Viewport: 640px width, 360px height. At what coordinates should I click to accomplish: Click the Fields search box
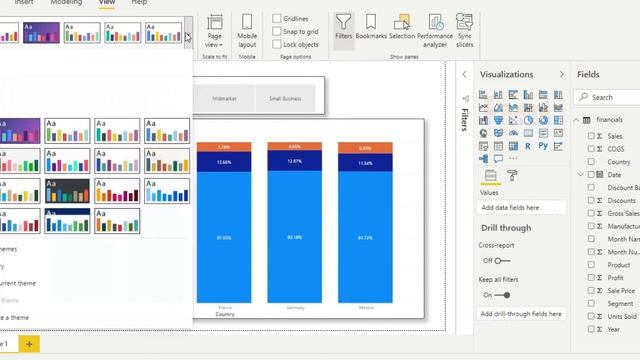point(608,97)
